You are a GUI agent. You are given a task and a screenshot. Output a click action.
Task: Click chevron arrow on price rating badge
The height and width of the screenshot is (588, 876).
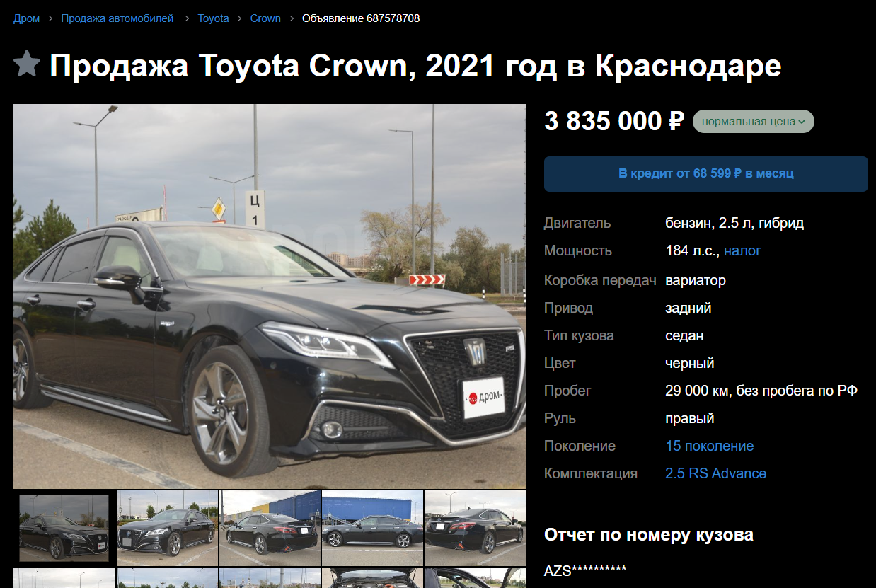pos(802,122)
